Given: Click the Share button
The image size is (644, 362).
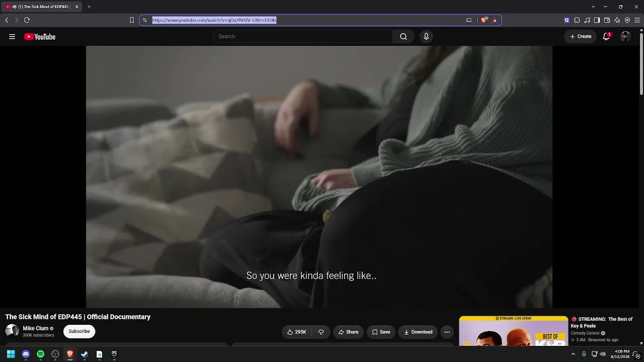Looking at the screenshot, I should point(348,332).
